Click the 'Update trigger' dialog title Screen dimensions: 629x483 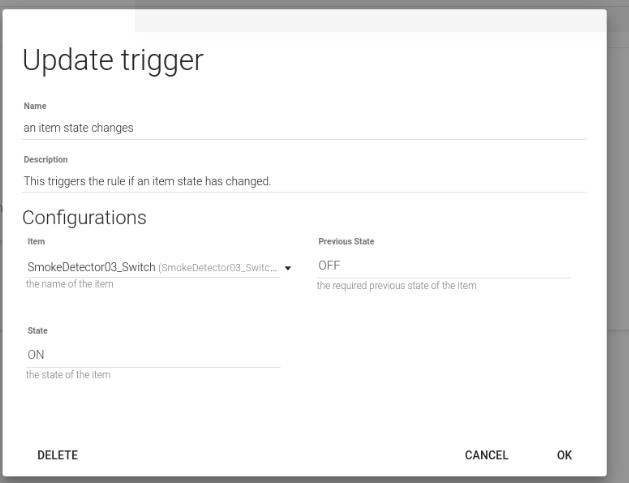(x=113, y=60)
